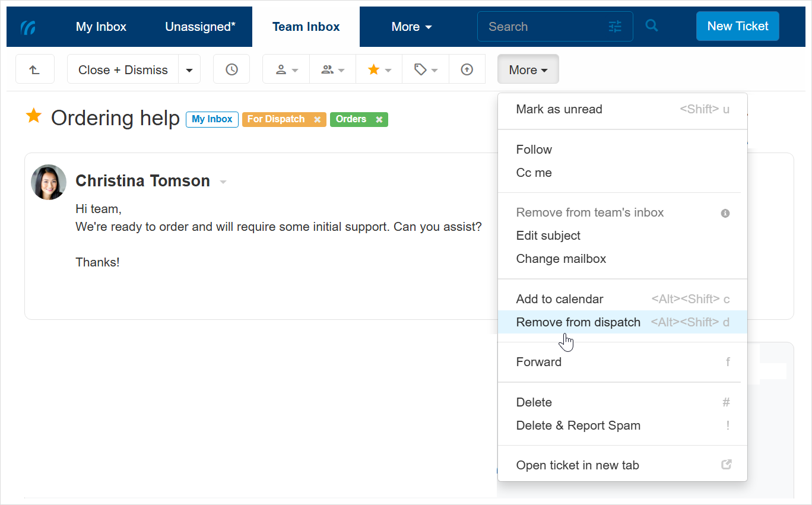
Task: Open the More dropdown in the navbar
Action: pyautogui.click(x=411, y=26)
